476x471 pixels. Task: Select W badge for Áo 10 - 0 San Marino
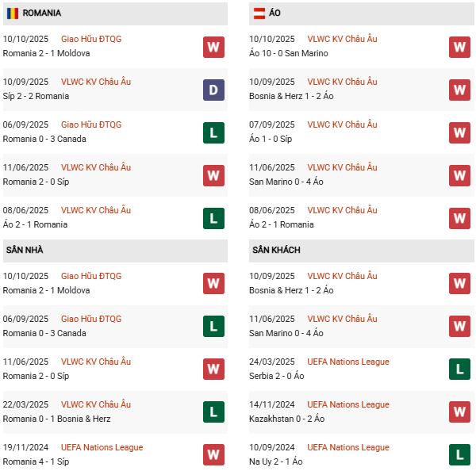coord(459,47)
